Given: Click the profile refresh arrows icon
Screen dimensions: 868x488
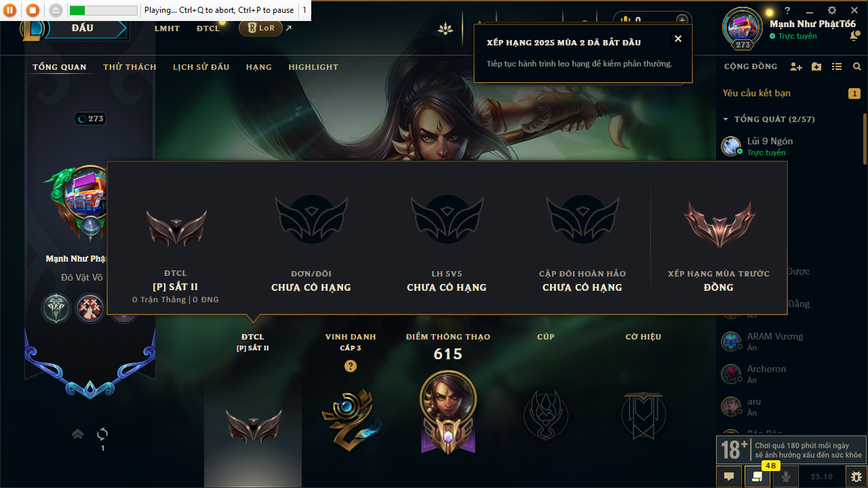Looking at the screenshot, I should 103,434.
